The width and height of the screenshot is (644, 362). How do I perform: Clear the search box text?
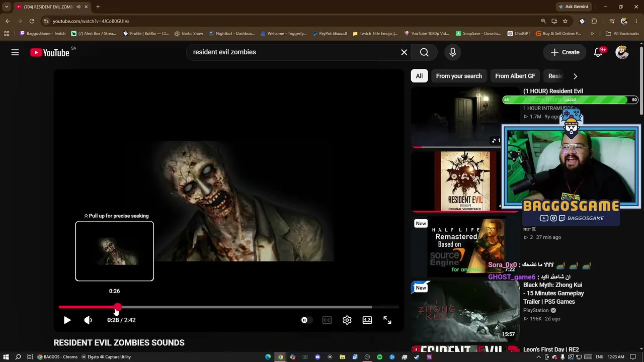[x=404, y=52]
